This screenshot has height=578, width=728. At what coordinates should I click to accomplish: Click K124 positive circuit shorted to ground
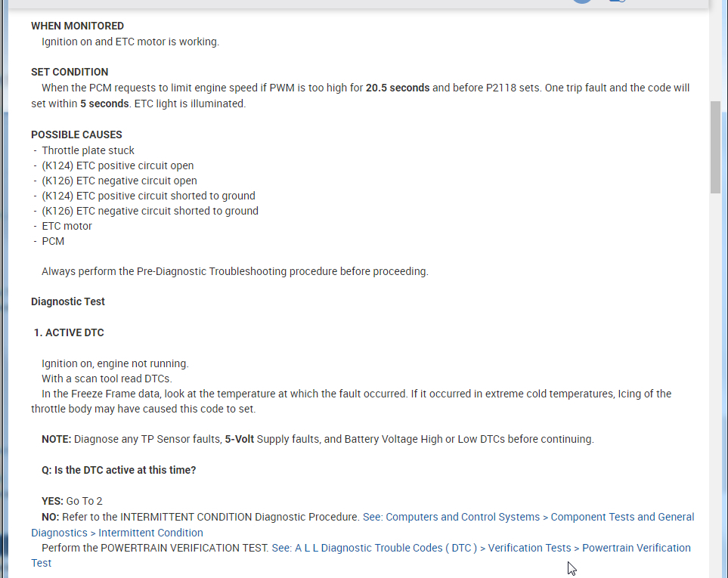[x=148, y=196]
